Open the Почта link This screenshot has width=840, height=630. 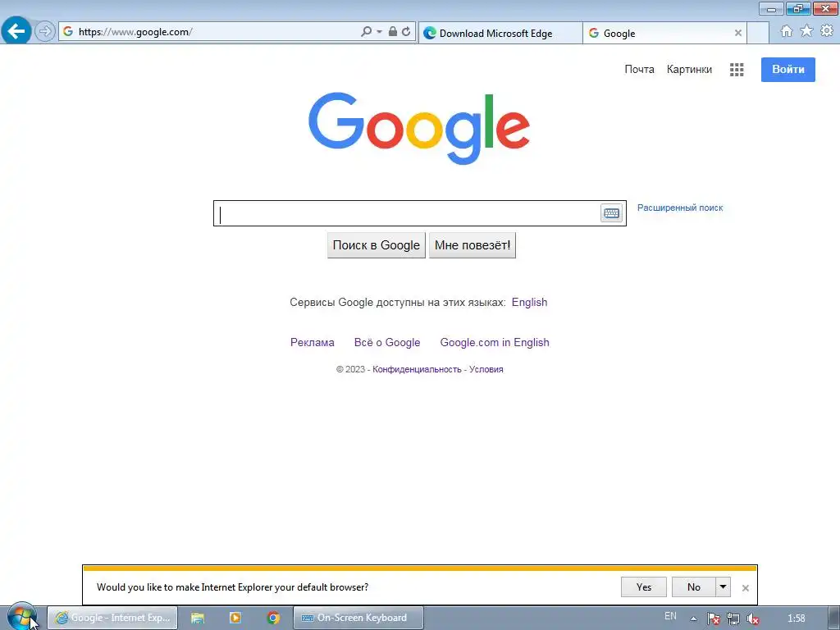[639, 69]
